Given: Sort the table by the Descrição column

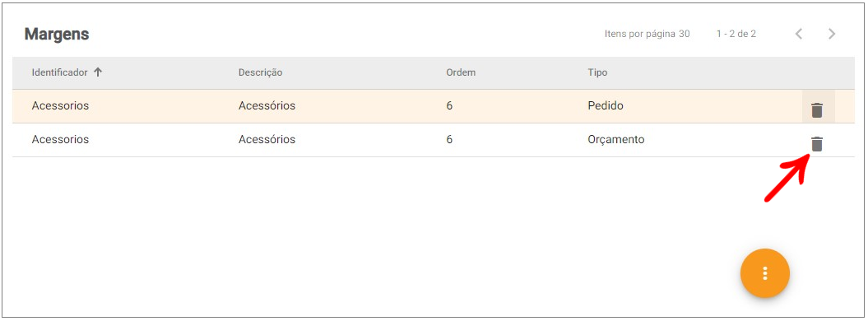Looking at the screenshot, I should point(260,72).
